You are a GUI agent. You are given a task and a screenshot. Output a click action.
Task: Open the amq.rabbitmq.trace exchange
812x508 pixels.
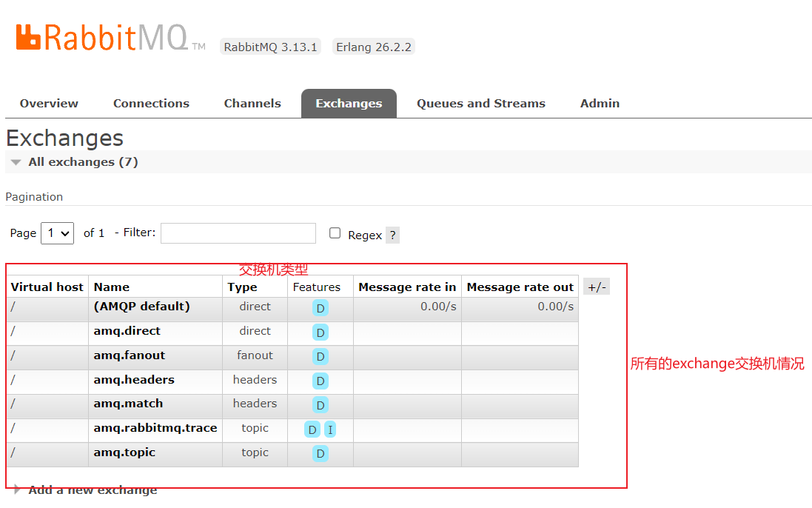coord(155,428)
